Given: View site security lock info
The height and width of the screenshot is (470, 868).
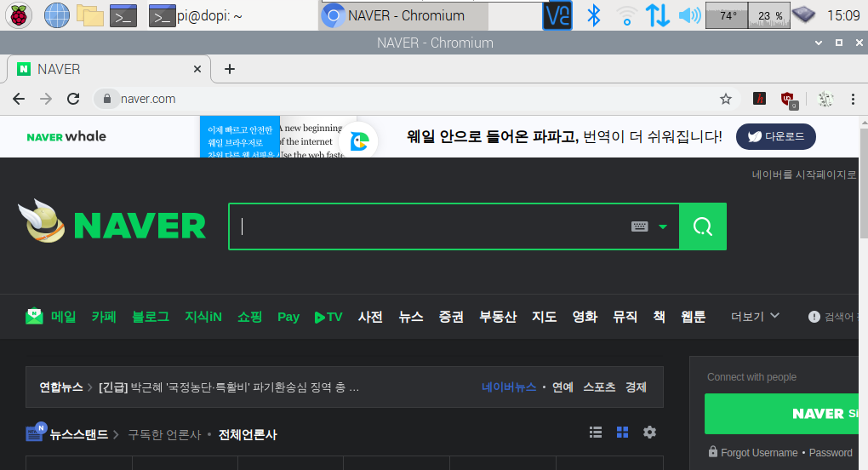Looking at the screenshot, I should pyautogui.click(x=107, y=99).
